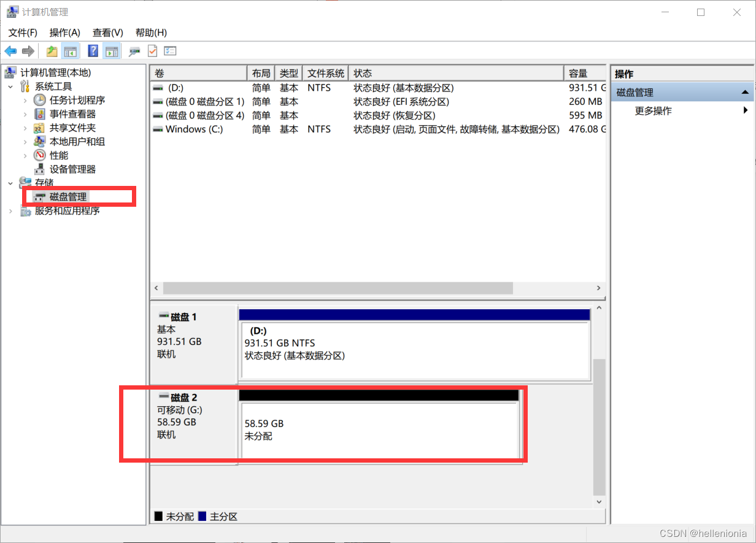Image resolution: width=756 pixels, height=543 pixels.
Task: Click the 本地用户和组 icon
Action: pos(40,142)
